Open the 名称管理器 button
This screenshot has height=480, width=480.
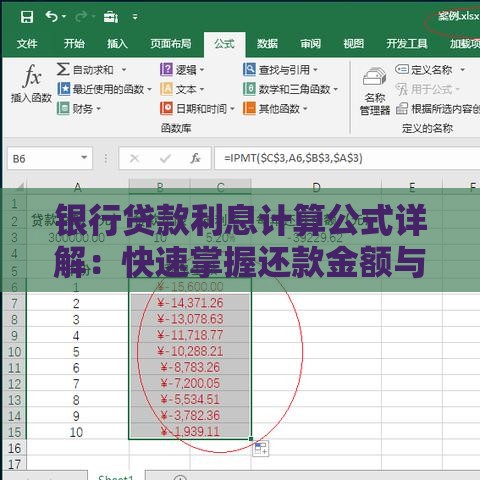[x=375, y=91]
